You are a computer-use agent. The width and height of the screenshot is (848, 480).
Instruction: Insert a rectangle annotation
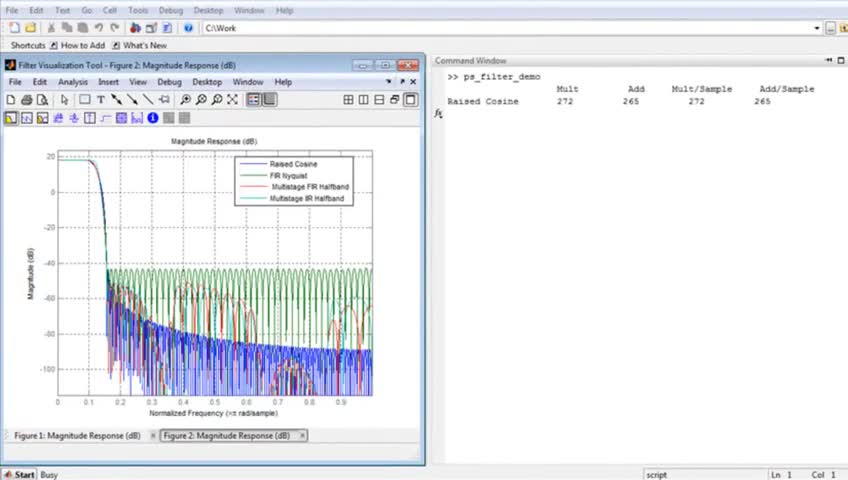[x=85, y=99]
